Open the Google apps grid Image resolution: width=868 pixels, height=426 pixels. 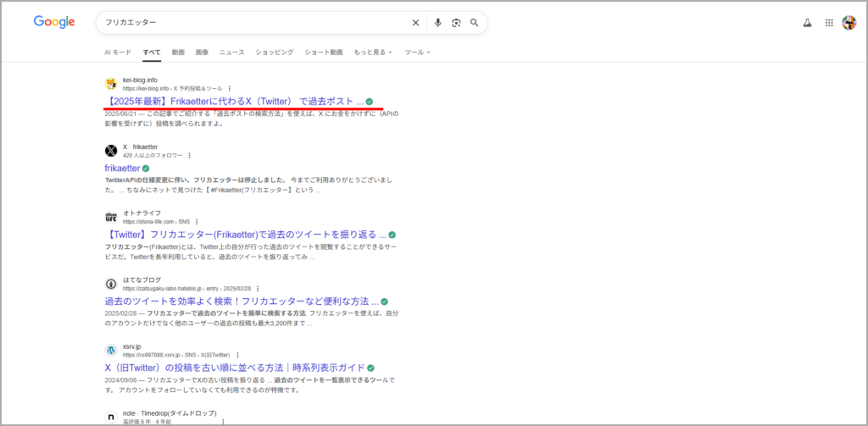point(829,23)
